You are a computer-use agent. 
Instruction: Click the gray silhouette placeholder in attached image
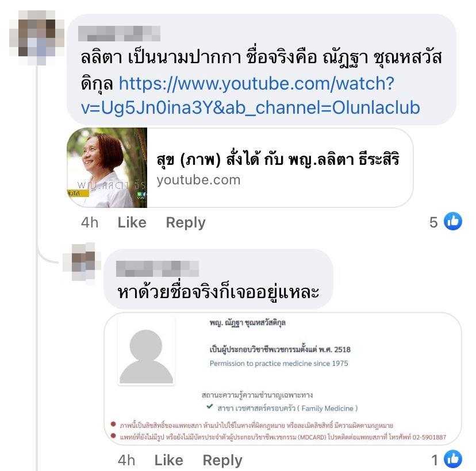pos(146,356)
